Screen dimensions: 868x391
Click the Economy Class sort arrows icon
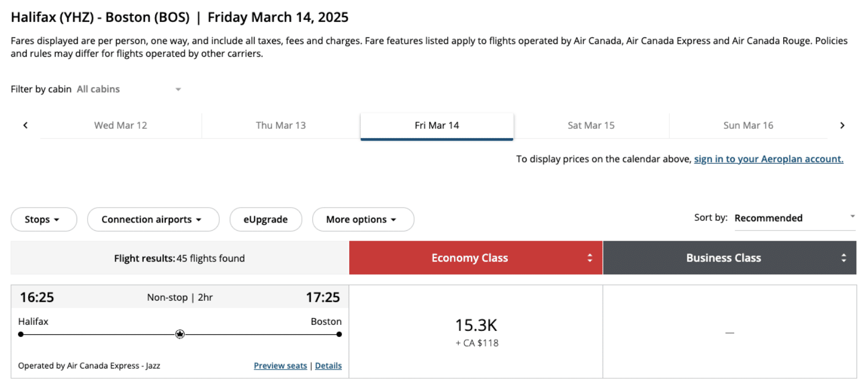pos(590,258)
